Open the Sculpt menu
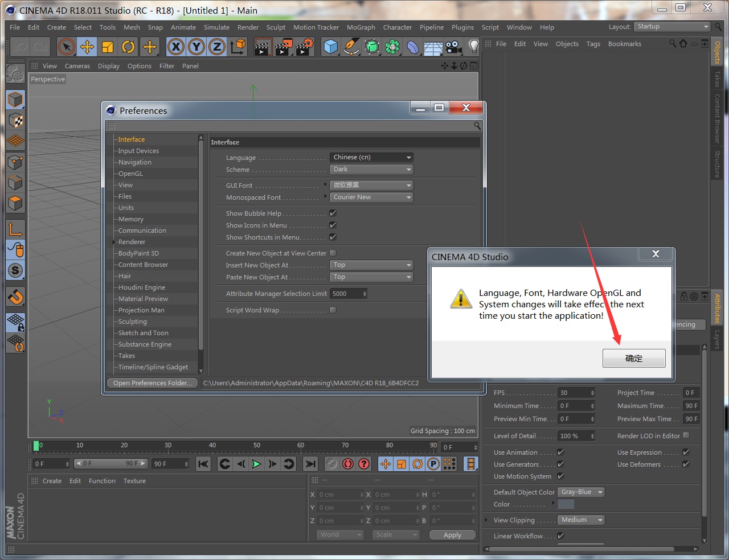The image size is (729, 560). click(276, 27)
